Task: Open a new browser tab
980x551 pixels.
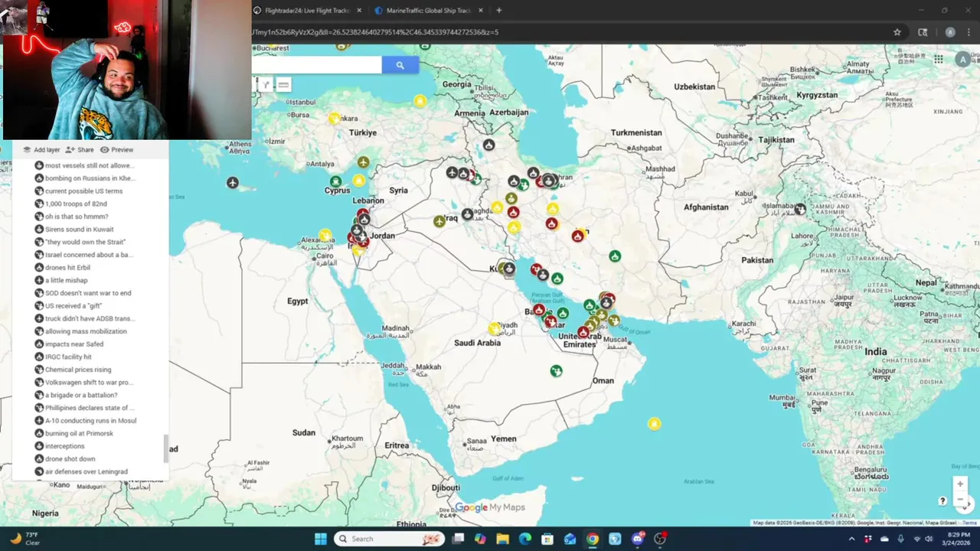Action: click(499, 11)
